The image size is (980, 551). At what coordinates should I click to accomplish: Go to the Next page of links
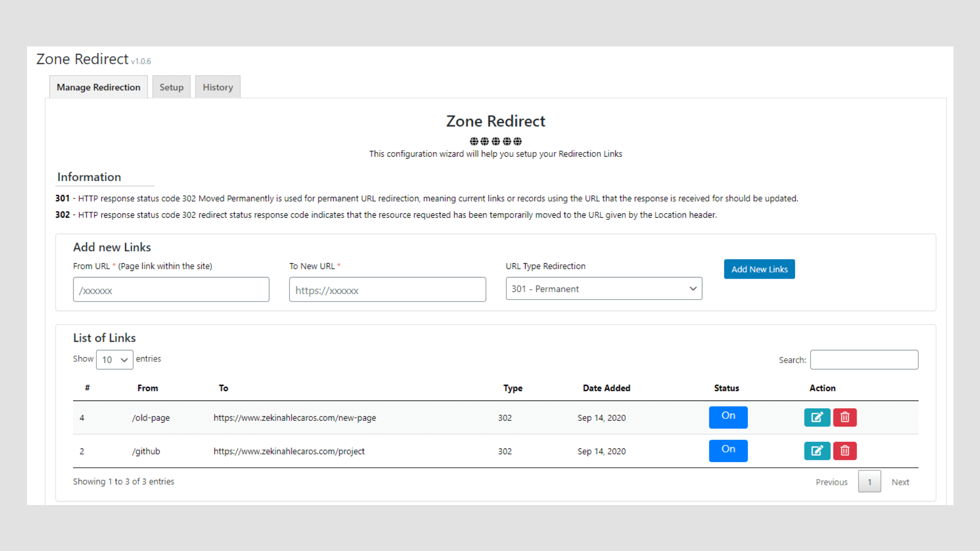click(900, 482)
